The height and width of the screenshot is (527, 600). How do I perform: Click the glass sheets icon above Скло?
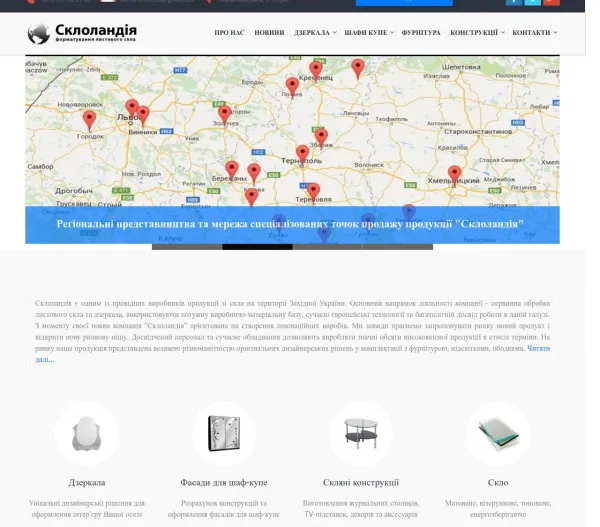[x=498, y=434]
